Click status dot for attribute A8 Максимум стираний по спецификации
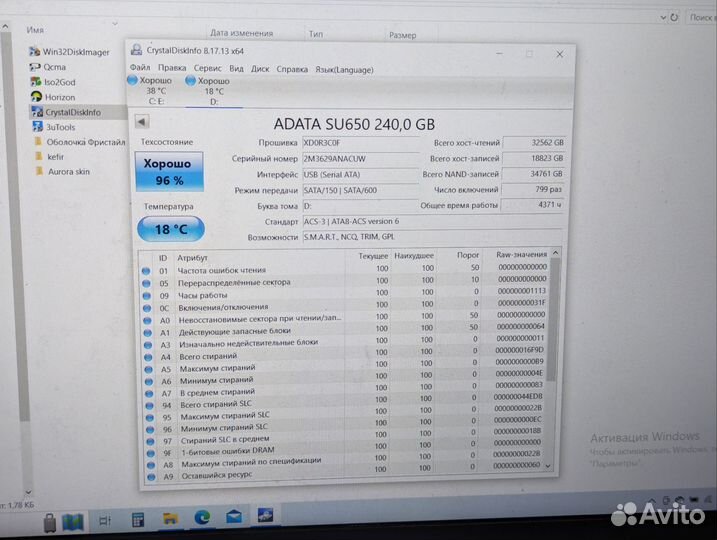The width and height of the screenshot is (717, 540). point(151,465)
